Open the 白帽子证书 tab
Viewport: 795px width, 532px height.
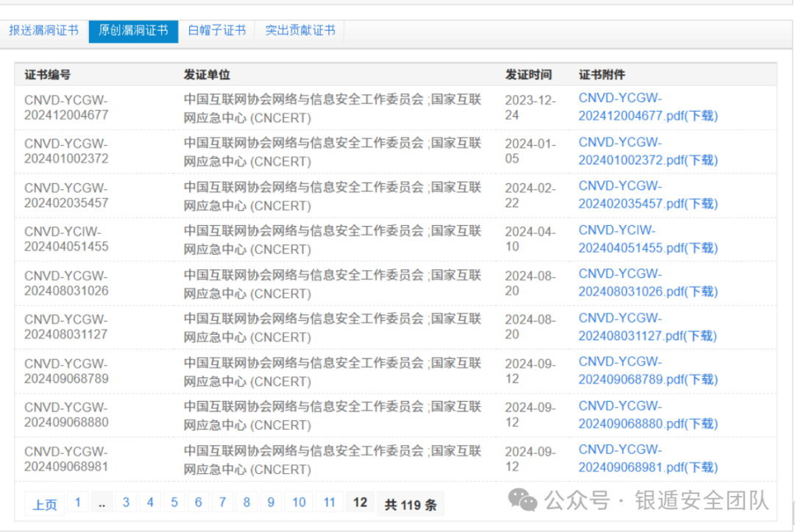click(216, 31)
